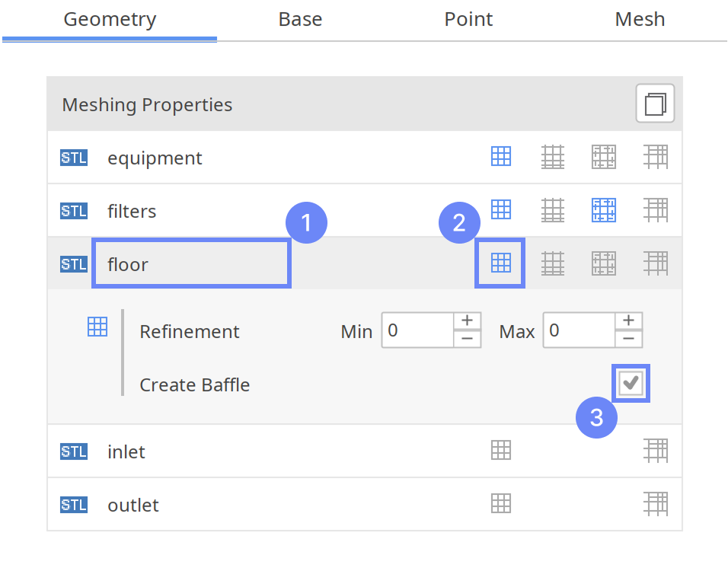Switch to the Point tab
728x571 pixels.
coord(468,19)
